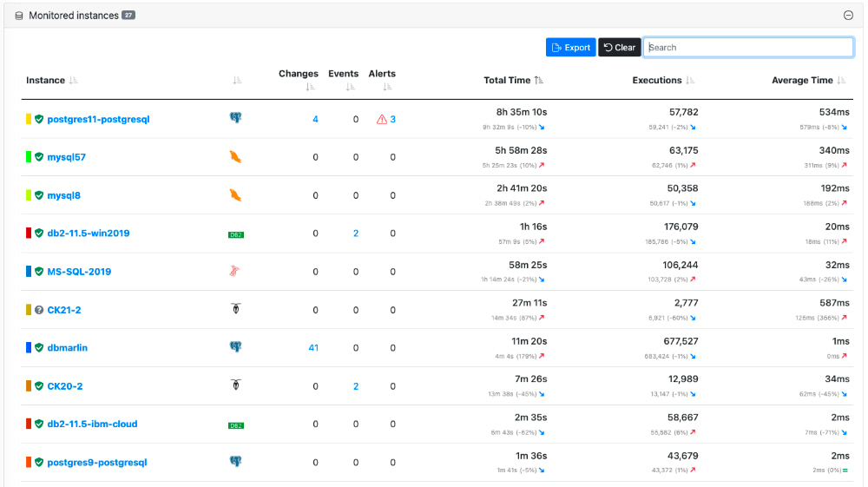Screen dimensions: 868x487
Task: Click alert warning triangle icon
Action: click(381, 120)
